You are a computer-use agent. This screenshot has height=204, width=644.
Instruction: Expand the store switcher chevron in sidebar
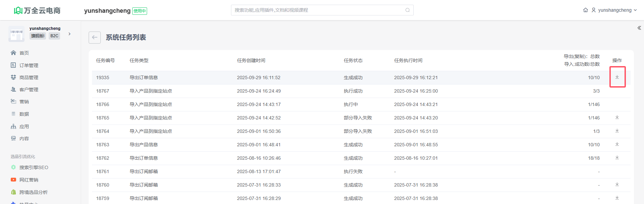[x=70, y=34]
